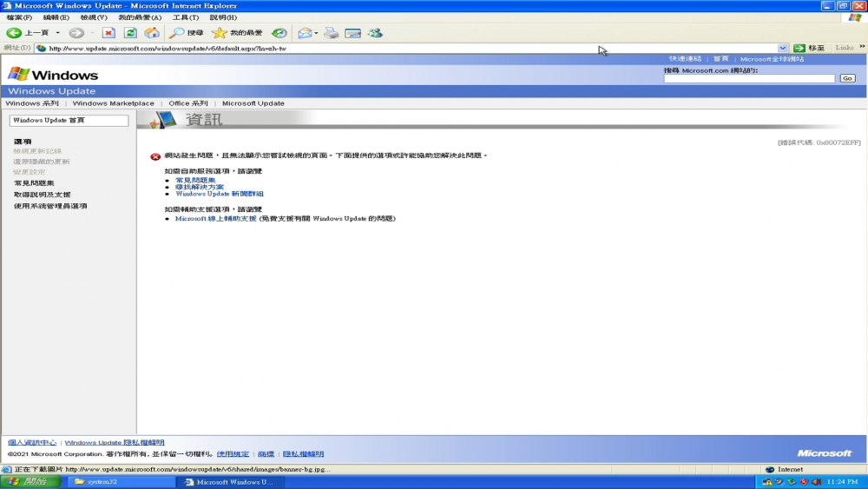868x489 pixels.
Task: Click the 尋找解決方案 link
Action: pos(200,188)
